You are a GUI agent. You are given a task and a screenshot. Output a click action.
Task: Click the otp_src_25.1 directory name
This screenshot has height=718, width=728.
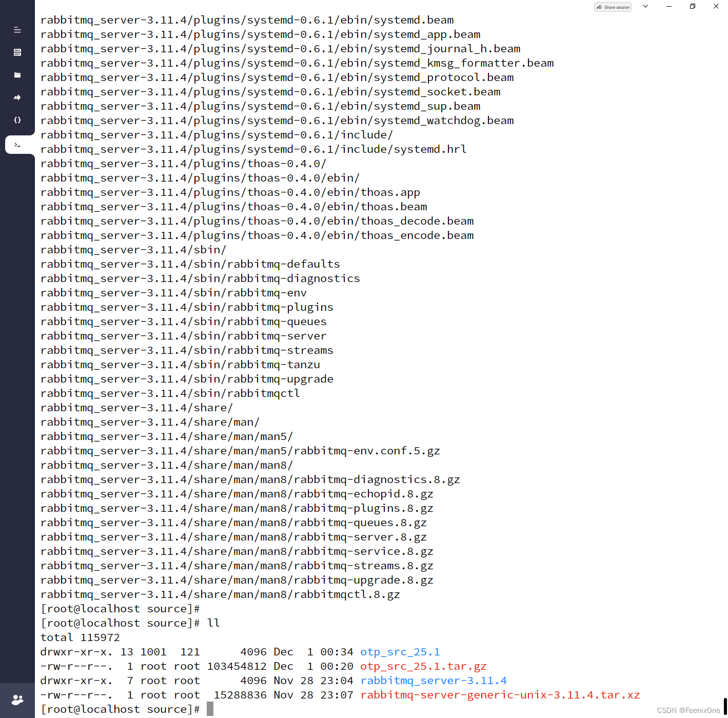click(x=400, y=652)
